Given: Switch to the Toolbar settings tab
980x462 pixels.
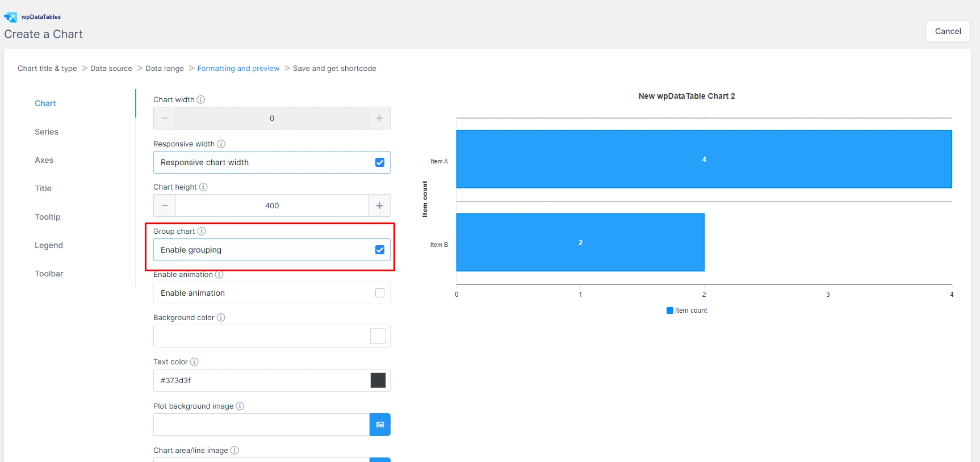Looking at the screenshot, I should tap(49, 274).
